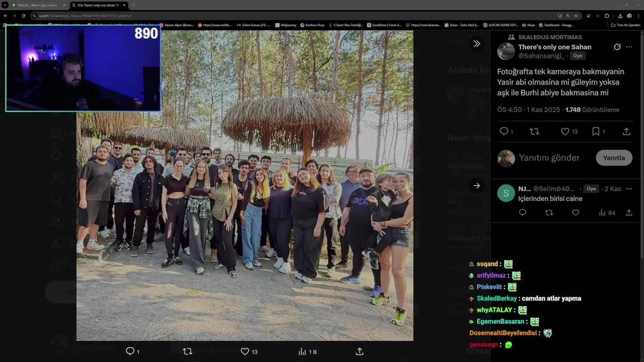The image size is (644, 362).
Task: Open the Konfuse Shop bookmark
Action: tap(312, 25)
